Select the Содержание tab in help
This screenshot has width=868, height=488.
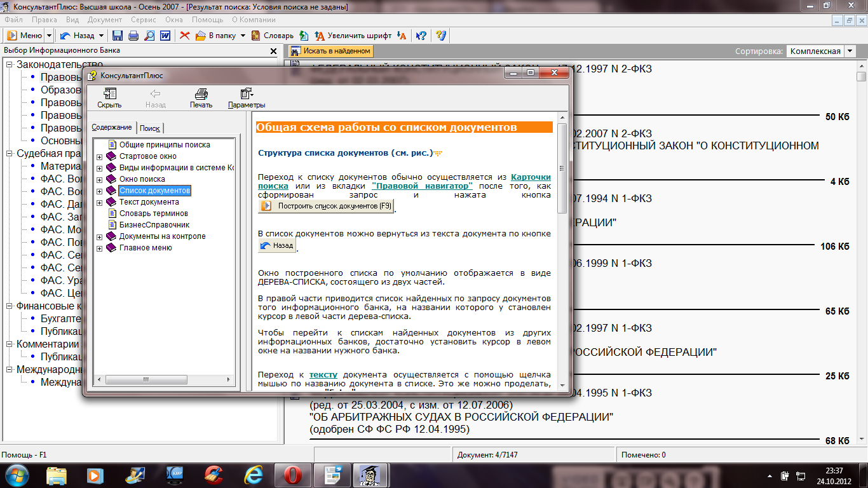click(x=111, y=127)
